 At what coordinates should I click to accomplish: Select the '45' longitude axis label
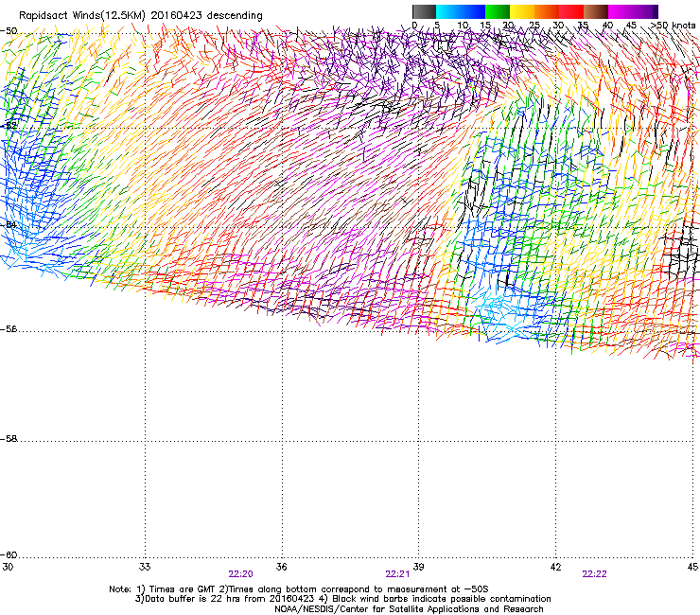[x=692, y=567]
